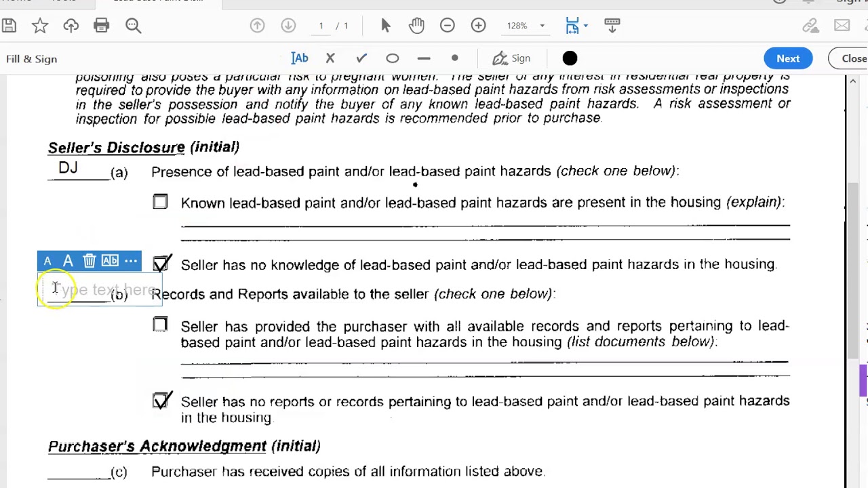Click the first list documents line
The height and width of the screenshot is (488, 868).
[484, 363]
